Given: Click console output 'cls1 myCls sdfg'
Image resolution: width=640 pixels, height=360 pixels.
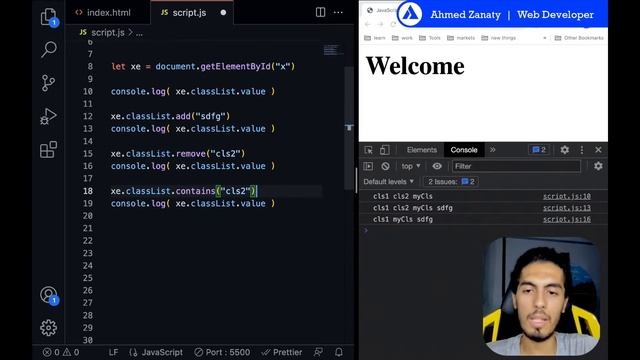Looking at the screenshot, I should [402, 219].
